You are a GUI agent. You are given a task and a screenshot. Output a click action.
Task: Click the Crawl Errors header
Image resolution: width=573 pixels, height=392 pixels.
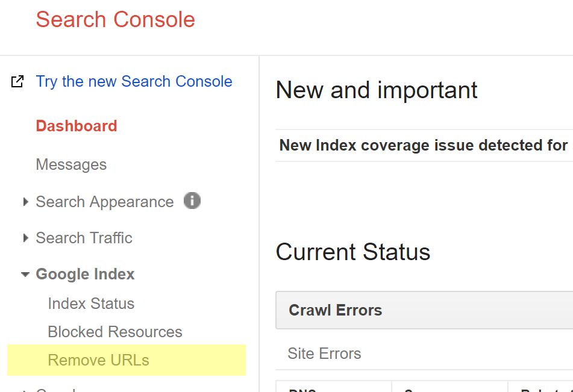pos(424,310)
